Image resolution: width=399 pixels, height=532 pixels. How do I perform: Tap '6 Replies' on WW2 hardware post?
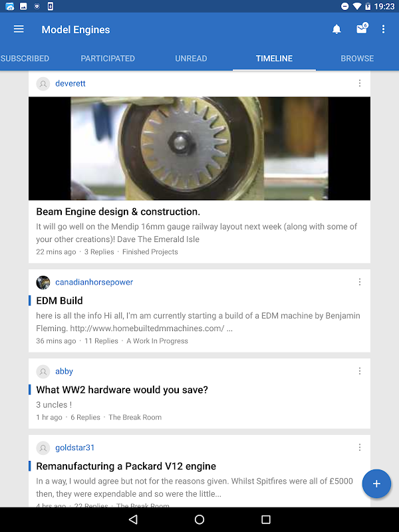[x=85, y=418]
